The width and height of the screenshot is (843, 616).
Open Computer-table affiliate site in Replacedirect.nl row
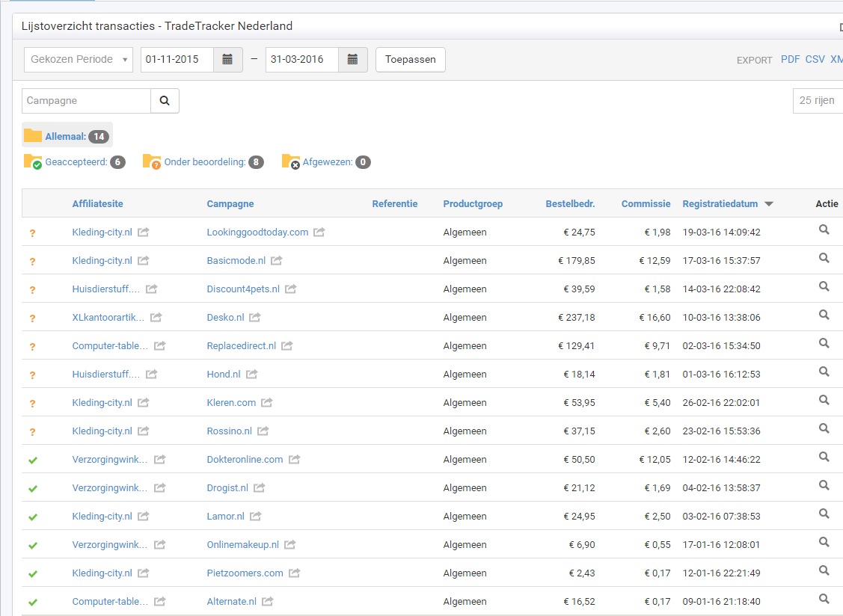click(110, 346)
